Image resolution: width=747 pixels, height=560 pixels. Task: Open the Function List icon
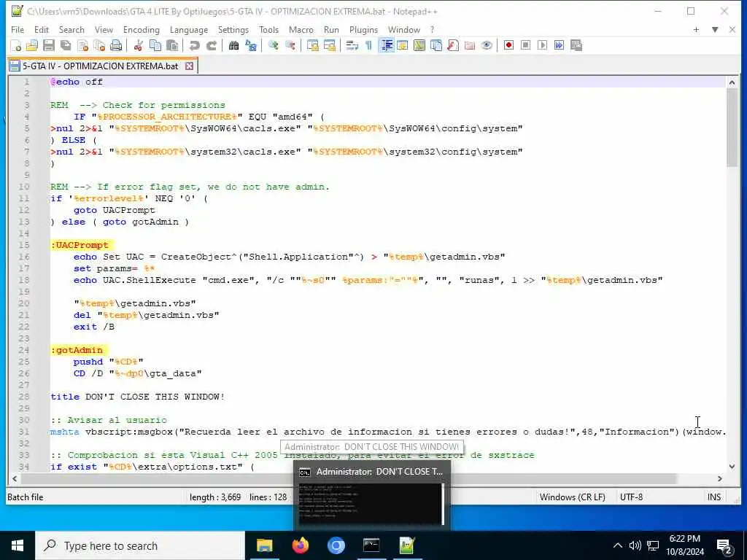pyautogui.click(x=453, y=45)
